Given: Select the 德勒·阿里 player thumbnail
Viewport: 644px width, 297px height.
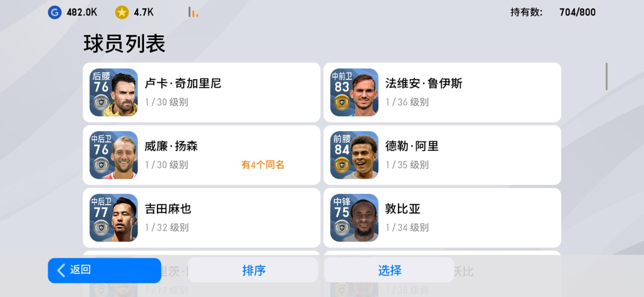Looking at the screenshot, I should (354, 155).
